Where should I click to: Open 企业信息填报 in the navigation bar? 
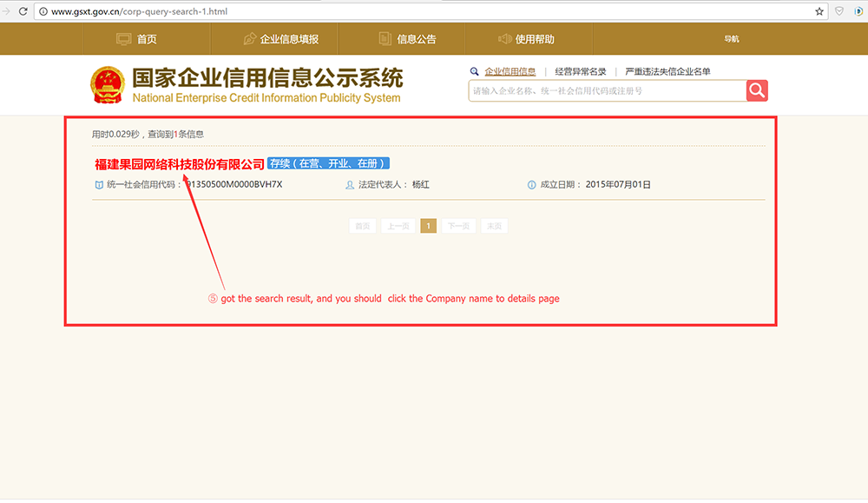click(289, 39)
